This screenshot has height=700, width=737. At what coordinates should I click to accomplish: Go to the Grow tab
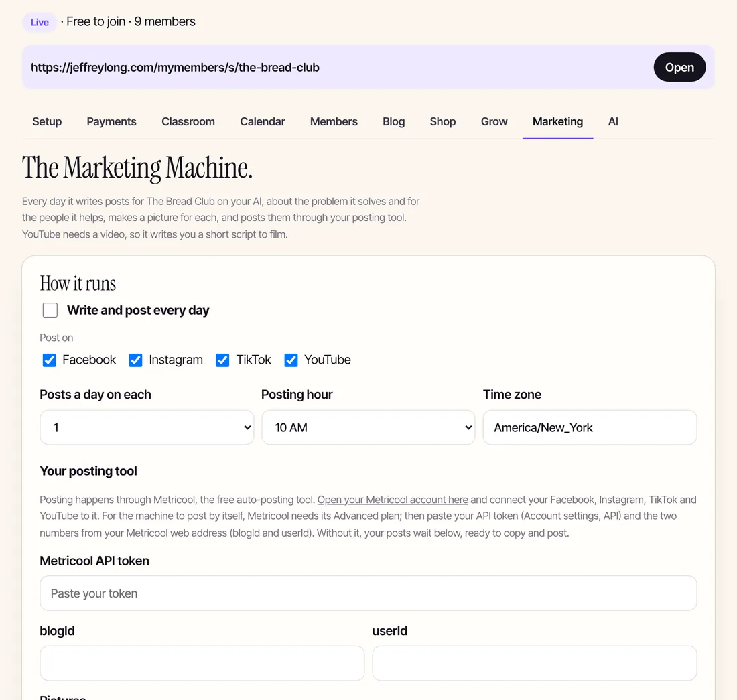[x=494, y=122]
